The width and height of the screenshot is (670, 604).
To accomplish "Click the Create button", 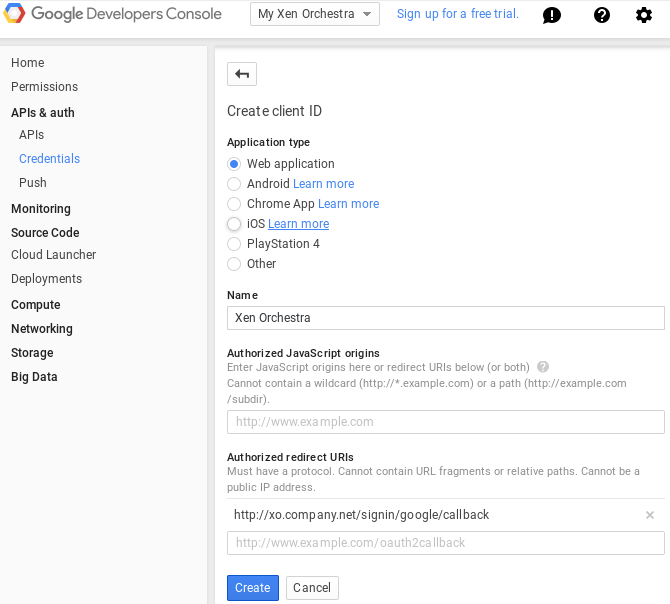I will click(x=253, y=588).
